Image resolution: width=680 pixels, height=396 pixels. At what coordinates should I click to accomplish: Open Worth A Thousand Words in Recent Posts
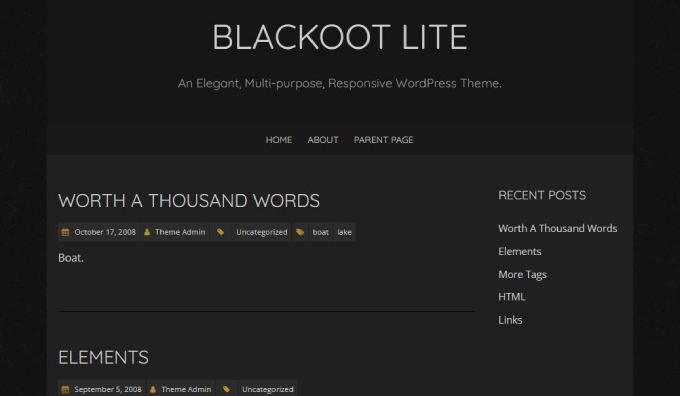point(558,229)
